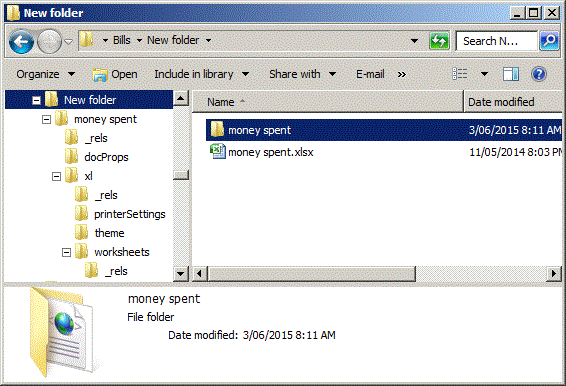Collapse the xl folder tree node
Screen dimensions: 566x386
pos(56,176)
